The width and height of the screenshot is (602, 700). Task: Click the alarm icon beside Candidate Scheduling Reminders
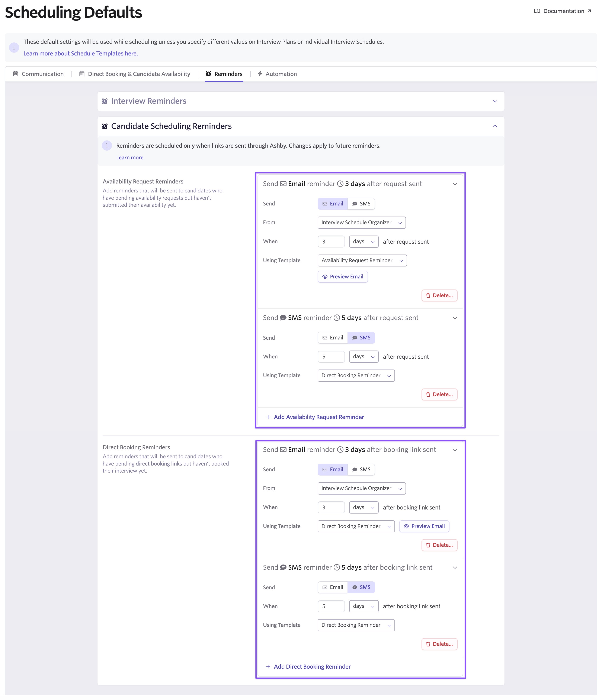coord(105,126)
